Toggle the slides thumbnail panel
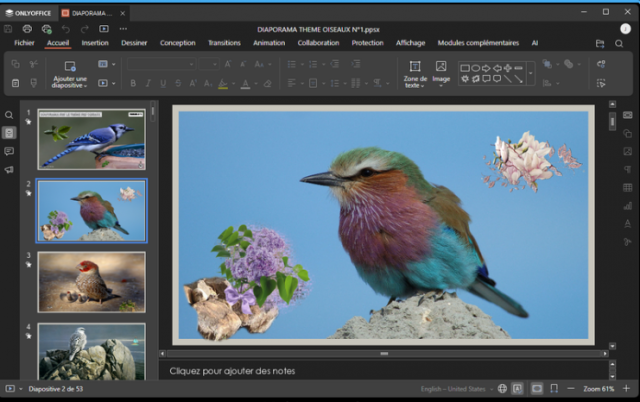640x402 pixels. (x=9, y=133)
